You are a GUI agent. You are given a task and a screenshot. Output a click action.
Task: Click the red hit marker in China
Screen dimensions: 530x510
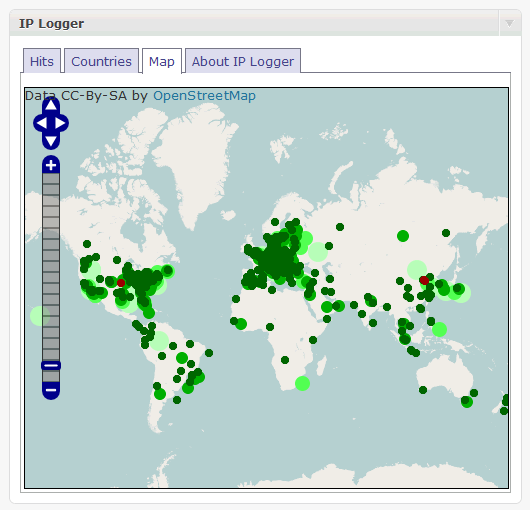[424, 280]
